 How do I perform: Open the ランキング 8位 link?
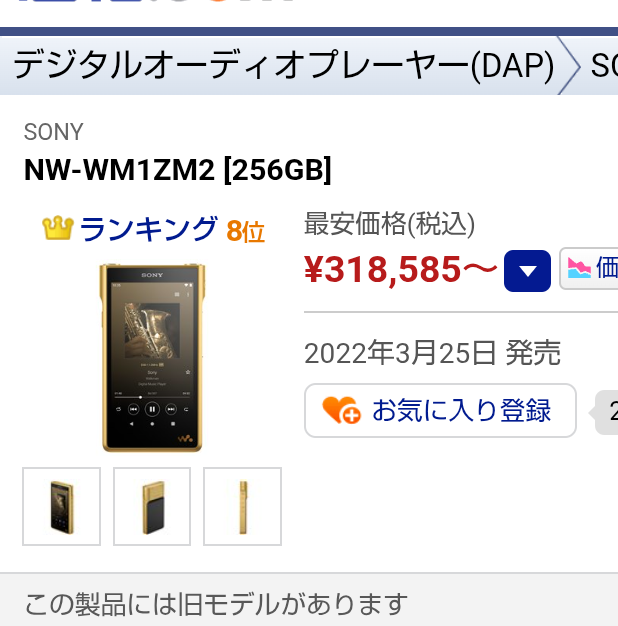[154, 229]
